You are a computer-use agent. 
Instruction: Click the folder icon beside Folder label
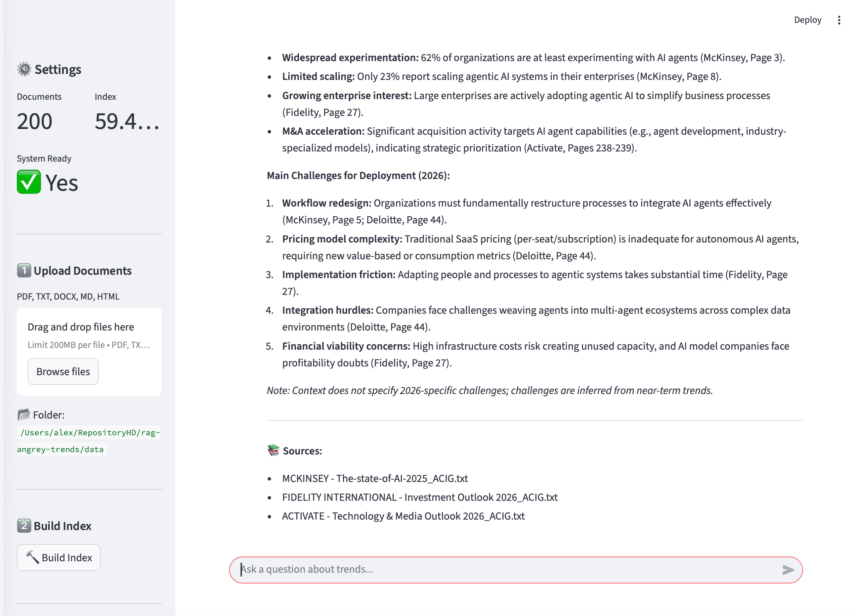coord(24,414)
